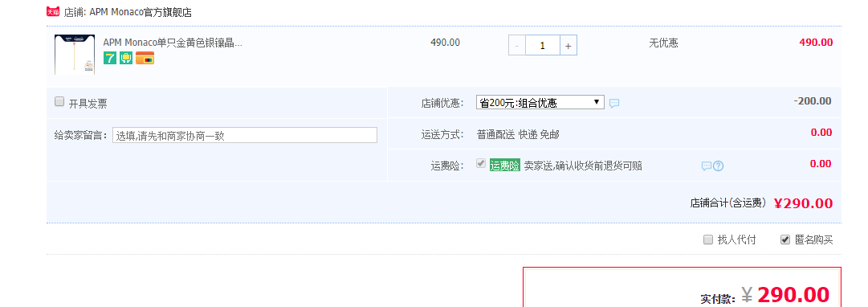Image resolution: width=868 pixels, height=307 pixels.
Task: Open the APM Monaco product thumbnail
Action: (75, 55)
